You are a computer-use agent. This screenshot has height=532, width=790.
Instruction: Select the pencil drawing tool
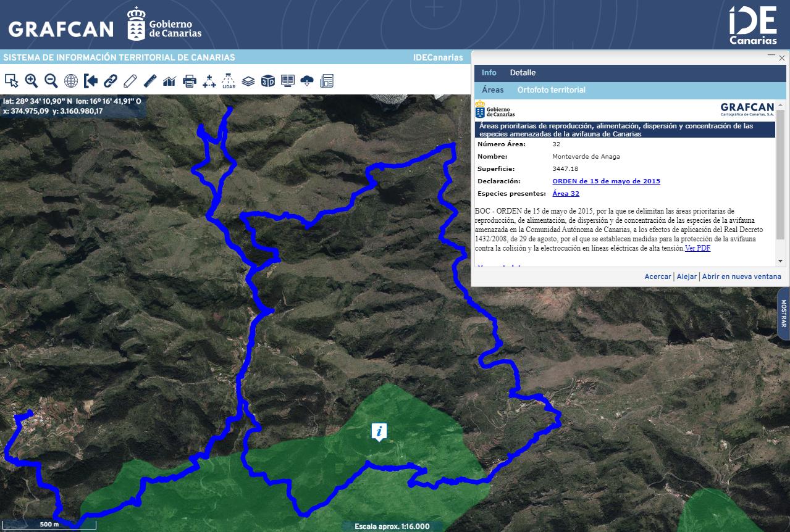[130, 81]
